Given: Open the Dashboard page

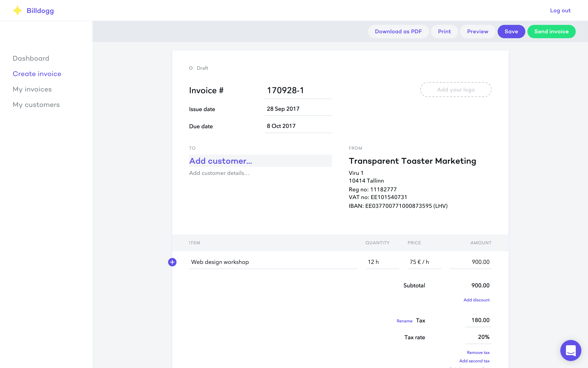Looking at the screenshot, I should point(31,58).
